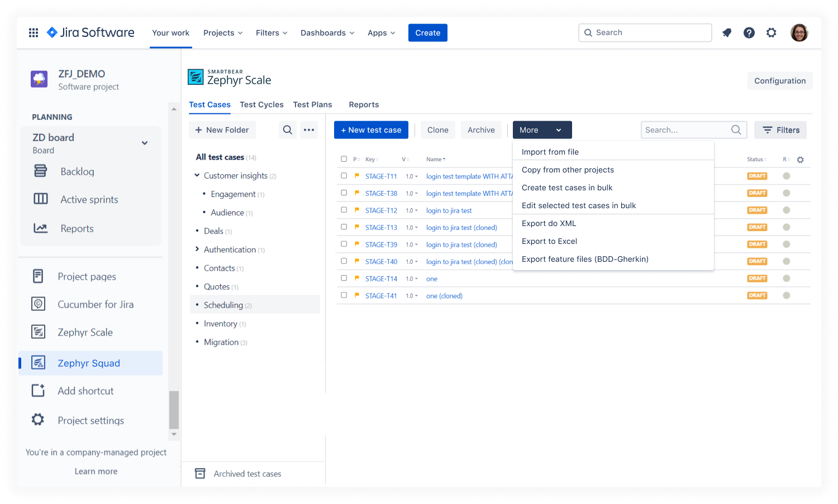Click the Clone button
The height and width of the screenshot is (504, 838).
(x=438, y=130)
